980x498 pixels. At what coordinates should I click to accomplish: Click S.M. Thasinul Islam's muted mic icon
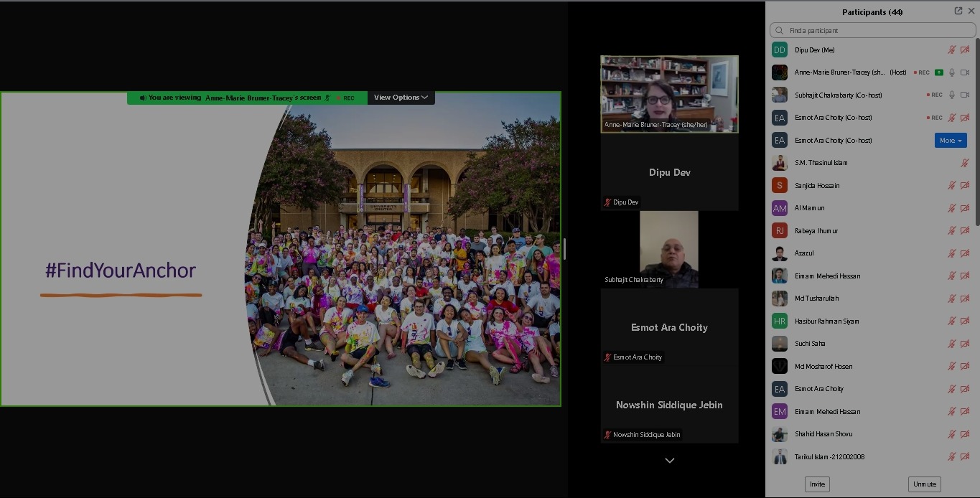pos(965,163)
